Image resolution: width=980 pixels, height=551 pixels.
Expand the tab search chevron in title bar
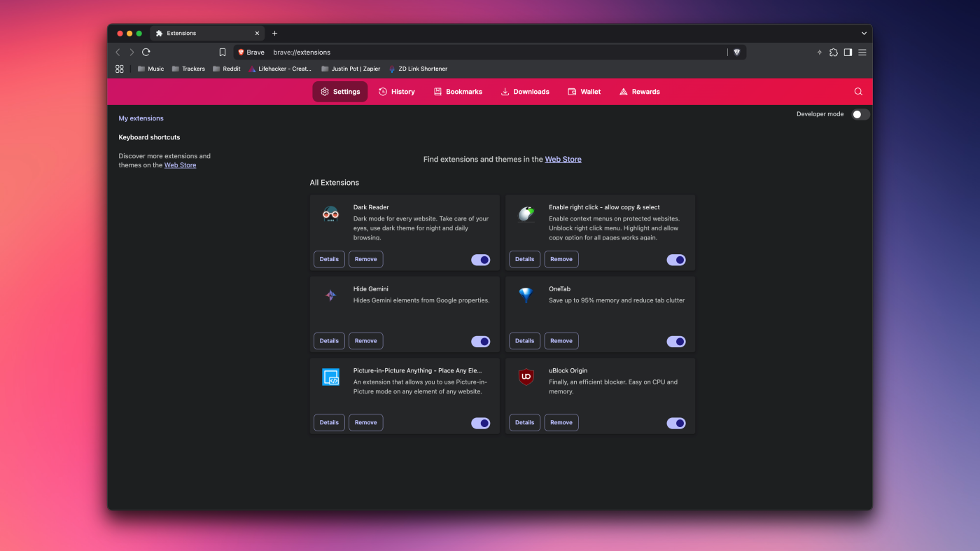tap(864, 33)
